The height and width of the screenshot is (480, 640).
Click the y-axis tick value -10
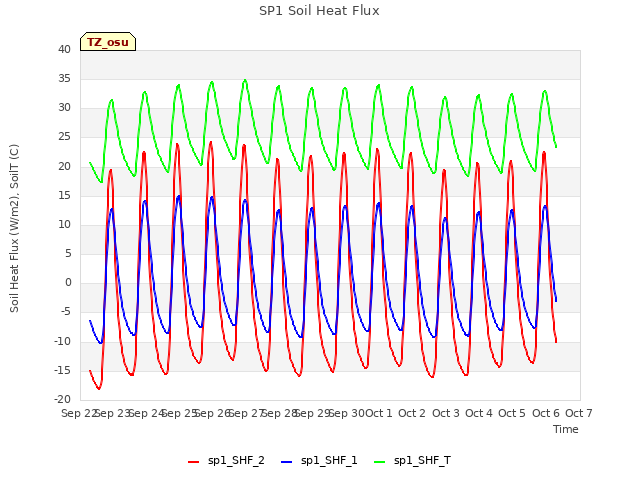[x=63, y=341]
